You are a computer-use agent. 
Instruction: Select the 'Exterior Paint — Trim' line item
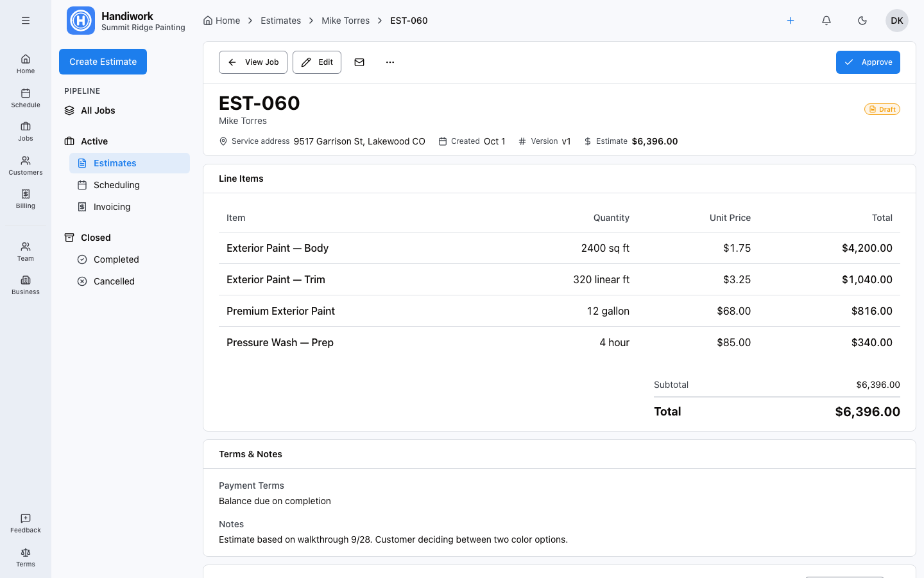pyautogui.click(x=560, y=279)
